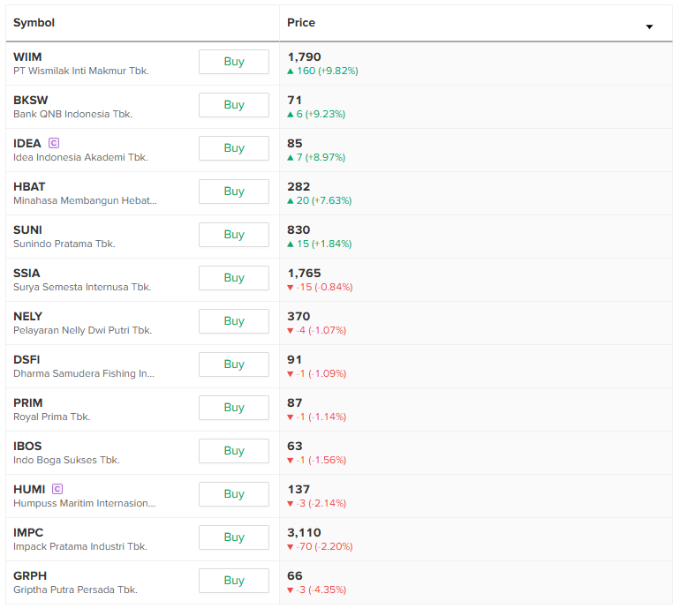Click Buy next to SUNI
The height and width of the screenshot is (616, 680).
[x=234, y=235]
